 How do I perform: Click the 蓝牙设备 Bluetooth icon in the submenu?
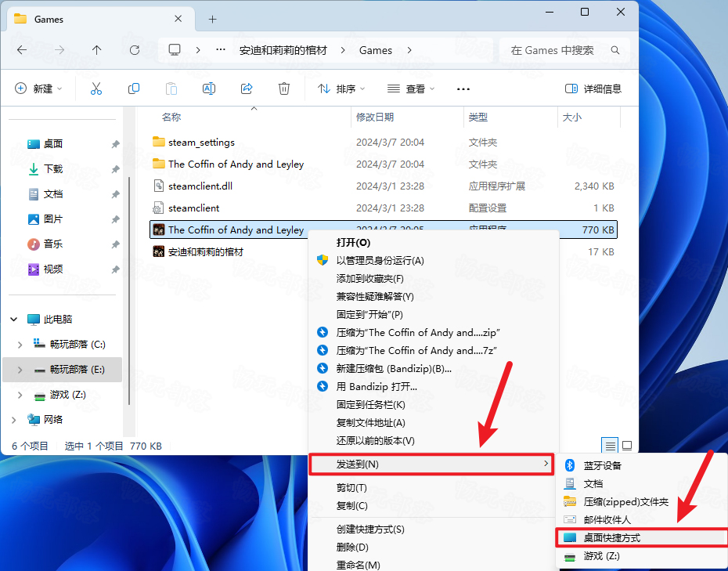tap(570, 465)
